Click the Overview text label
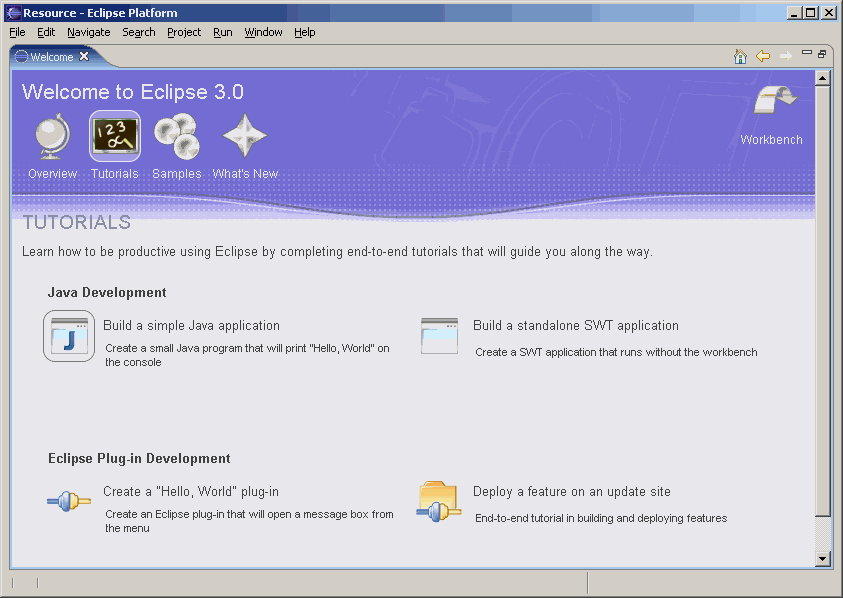Image resolution: width=843 pixels, height=598 pixels. 53,174
